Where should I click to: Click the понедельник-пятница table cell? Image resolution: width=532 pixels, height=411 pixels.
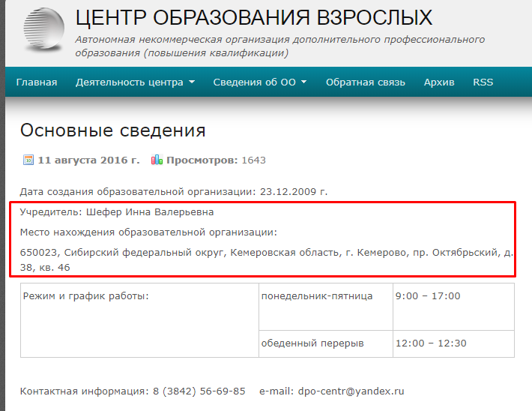coord(317,296)
